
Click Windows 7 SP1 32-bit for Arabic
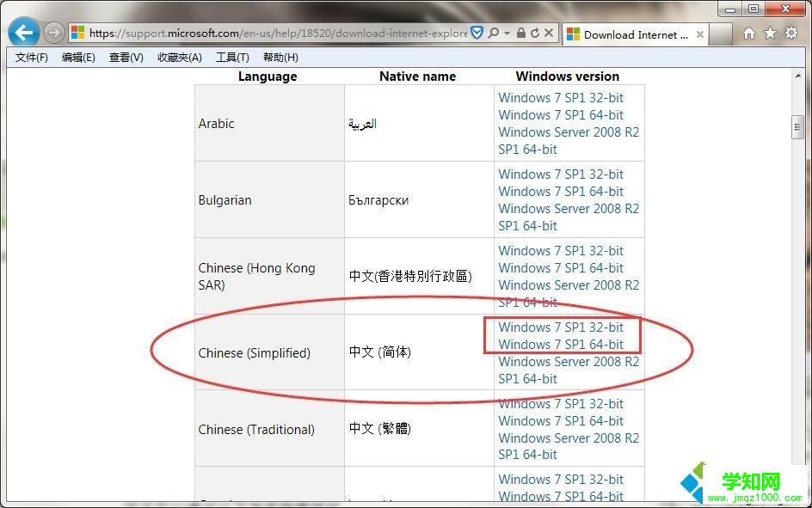click(x=560, y=97)
